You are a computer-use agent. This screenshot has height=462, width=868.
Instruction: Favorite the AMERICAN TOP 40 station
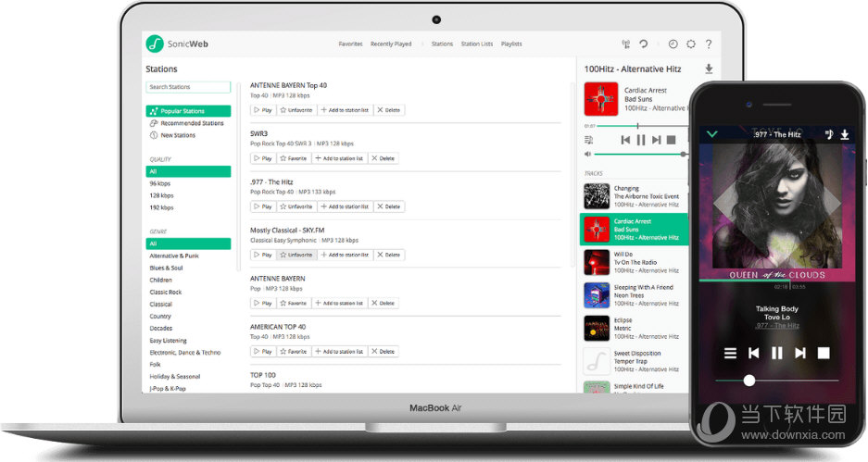pyautogui.click(x=294, y=351)
